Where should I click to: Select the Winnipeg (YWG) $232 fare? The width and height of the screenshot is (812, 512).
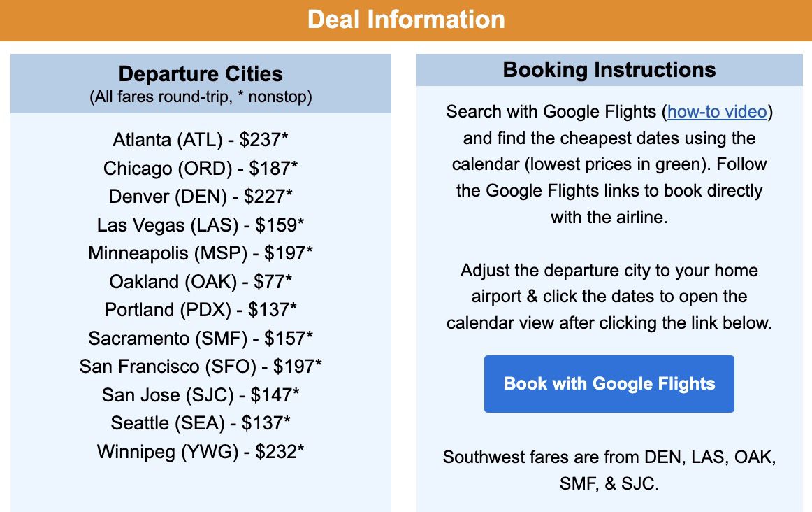tap(200, 452)
